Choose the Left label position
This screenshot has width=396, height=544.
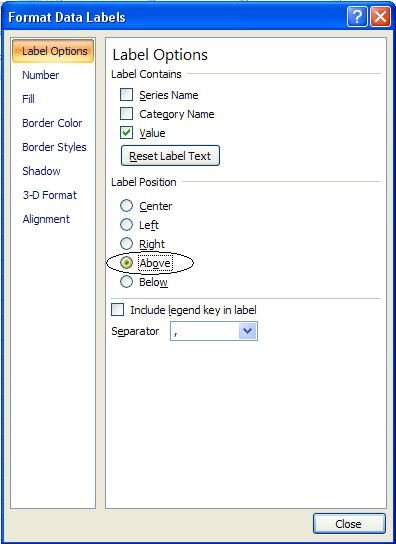point(126,225)
